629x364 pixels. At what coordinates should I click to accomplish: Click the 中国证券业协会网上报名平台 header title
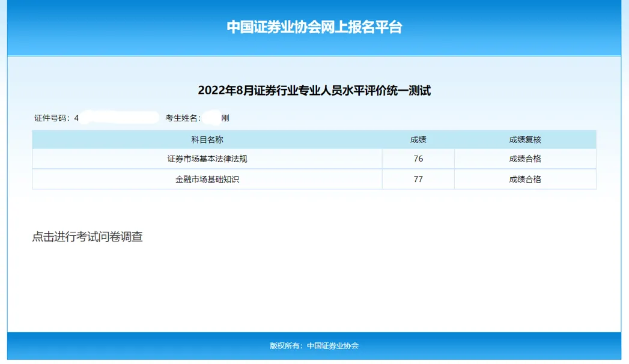tap(314, 27)
